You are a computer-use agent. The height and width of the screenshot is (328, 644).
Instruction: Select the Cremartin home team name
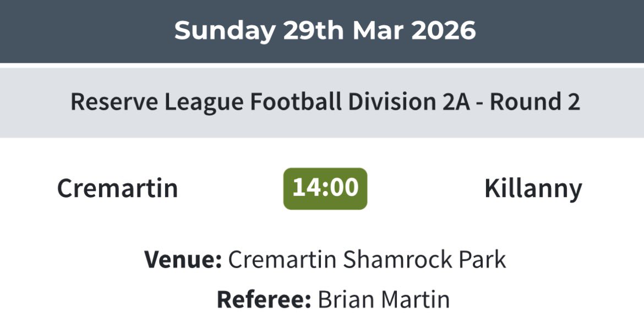[x=118, y=189]
